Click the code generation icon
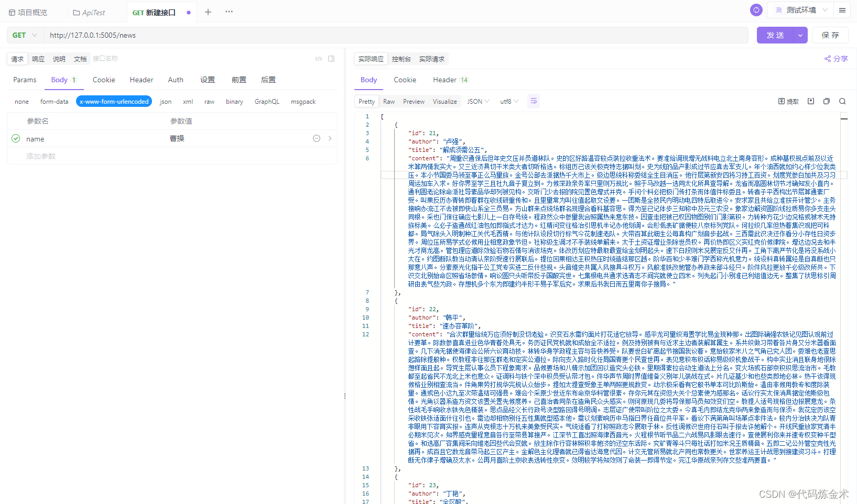Image resolution: width=857 pixels, height=504 pixels. (319, 59)
